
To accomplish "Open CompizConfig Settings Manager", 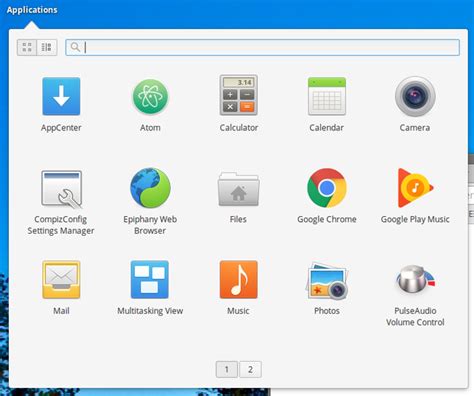I will click(61, 189).
